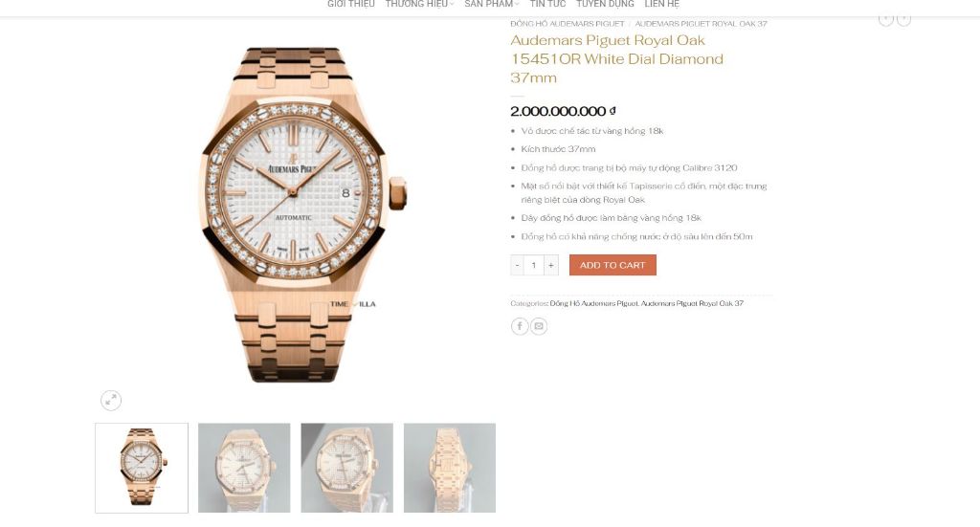Image resolution: width=980 pixels, height=527 pixels.
Task: Select the second angled watch thumbnail
Action: (244, 469)
